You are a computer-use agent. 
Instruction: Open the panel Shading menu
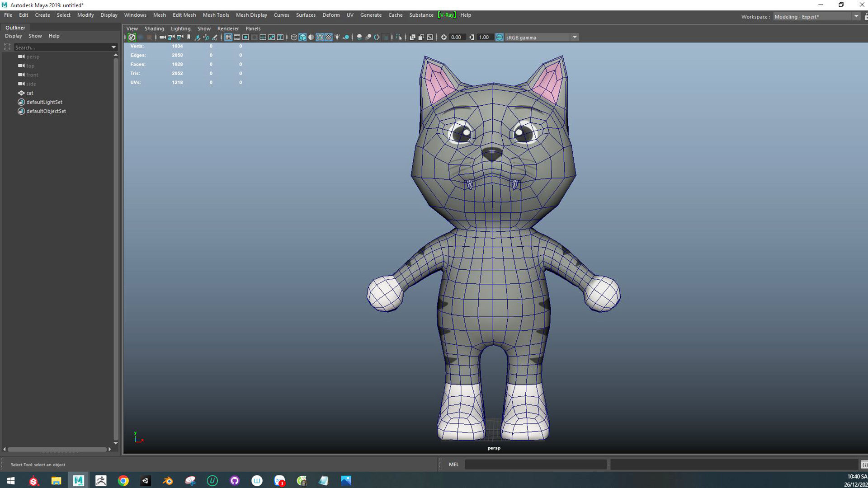154,28
